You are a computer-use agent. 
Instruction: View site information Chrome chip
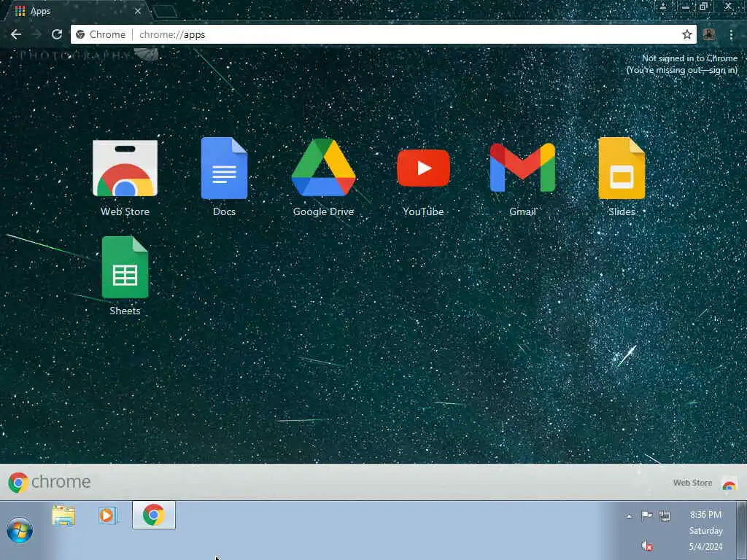pyautogui.click(x=101, y=34)
